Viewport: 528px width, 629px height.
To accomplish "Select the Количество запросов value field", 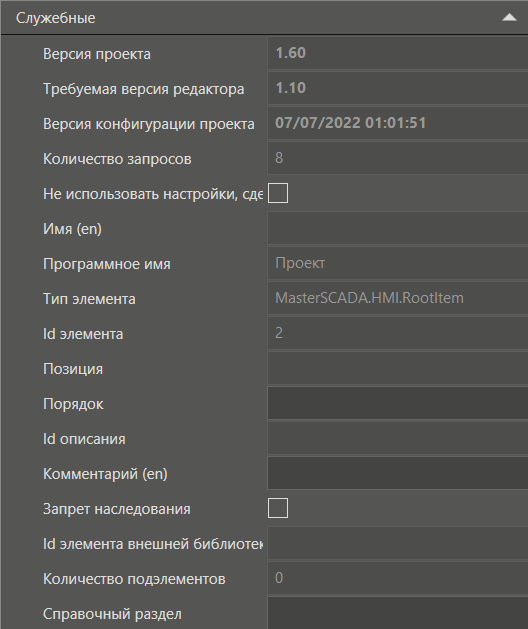I will coord(398,158).
